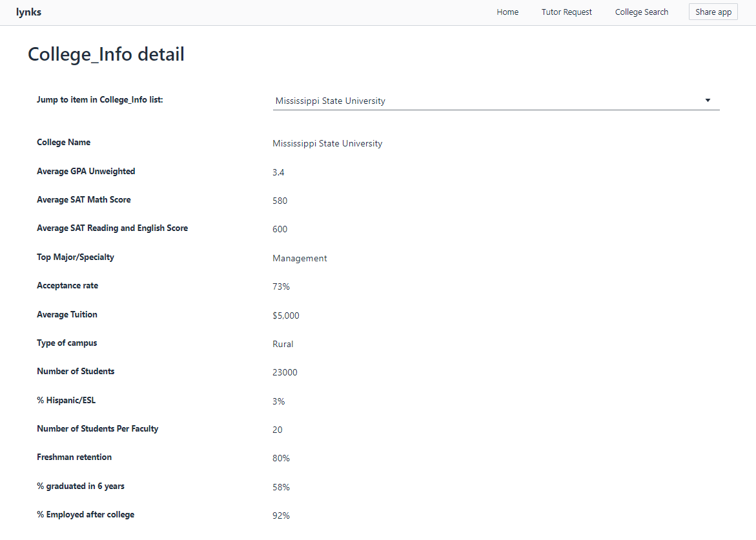This screenshot has height=540, width=756.
Task: Navigate to College Search
Action: 641,12
